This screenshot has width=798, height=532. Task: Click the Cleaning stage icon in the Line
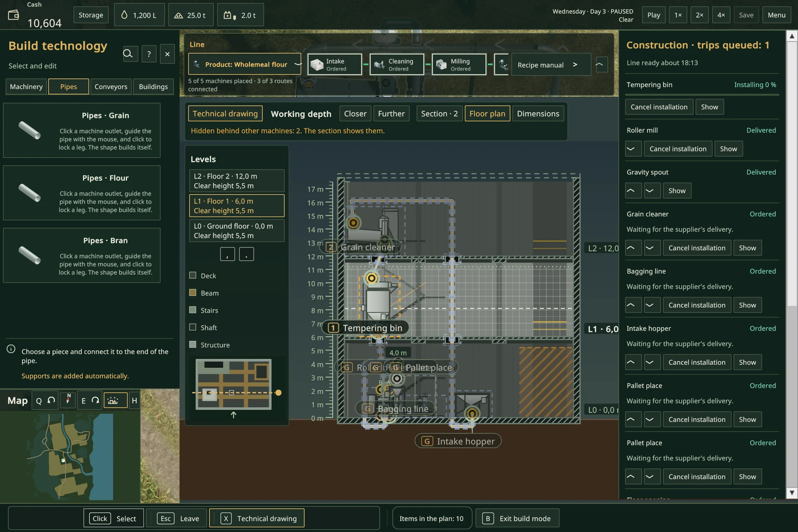379,64
